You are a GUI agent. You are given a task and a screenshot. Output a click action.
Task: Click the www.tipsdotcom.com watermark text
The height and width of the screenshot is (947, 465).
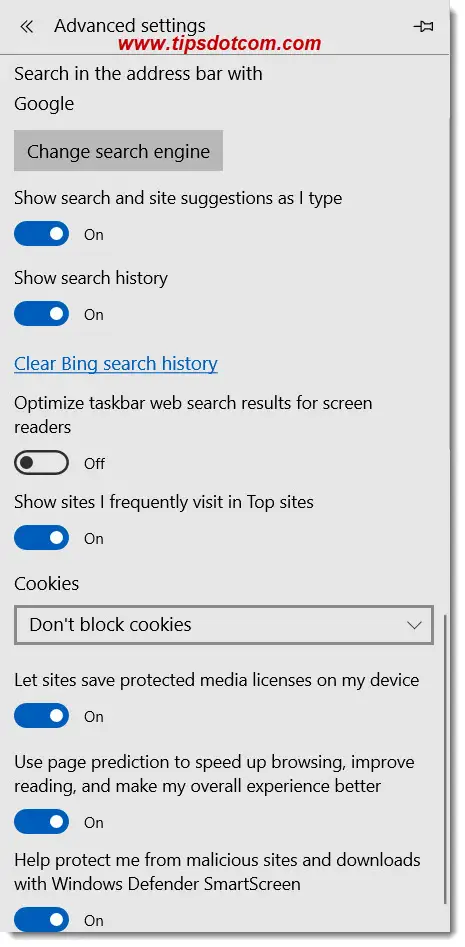coord(219,43)
